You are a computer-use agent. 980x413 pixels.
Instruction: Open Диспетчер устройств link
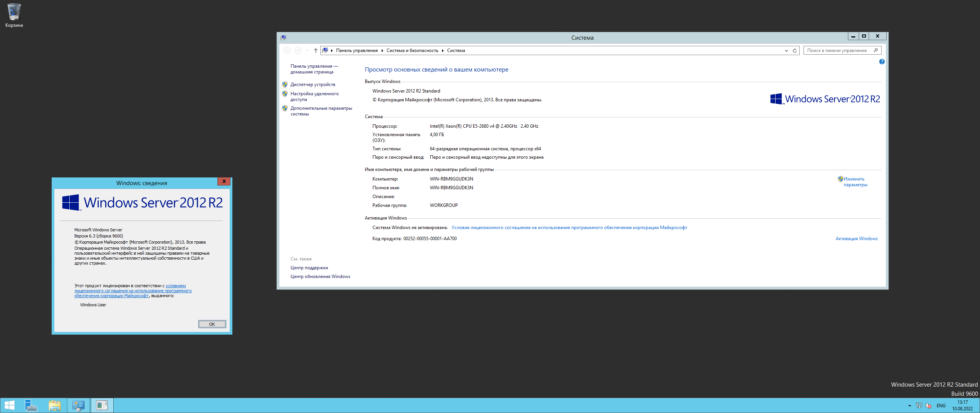click(313, 85)
